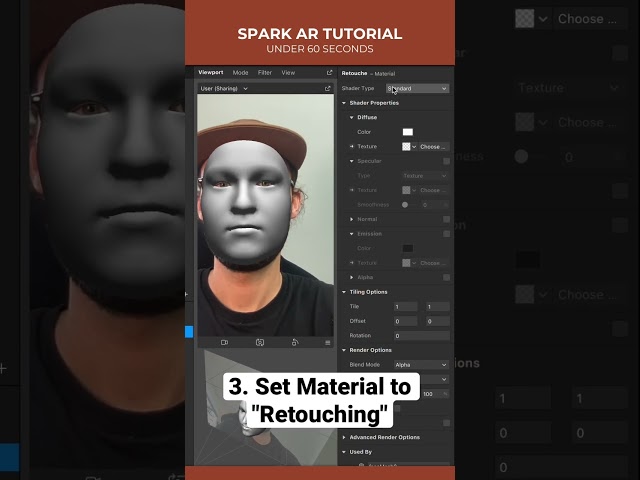Click the Retouche material name
640x480 pixels.
(354, 73)
